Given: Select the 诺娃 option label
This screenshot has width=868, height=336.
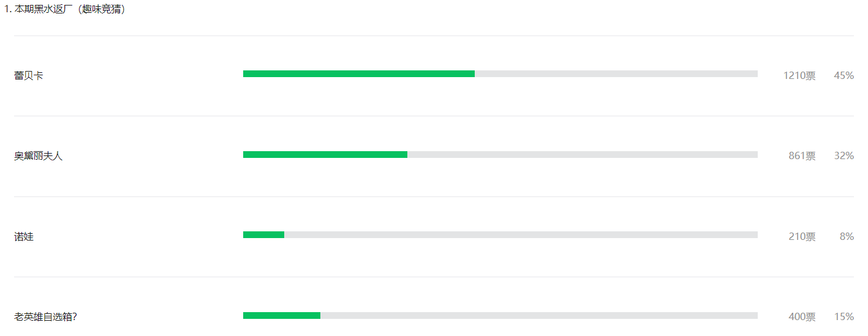Looking at the screenshot, I should (x=24, y=236).
